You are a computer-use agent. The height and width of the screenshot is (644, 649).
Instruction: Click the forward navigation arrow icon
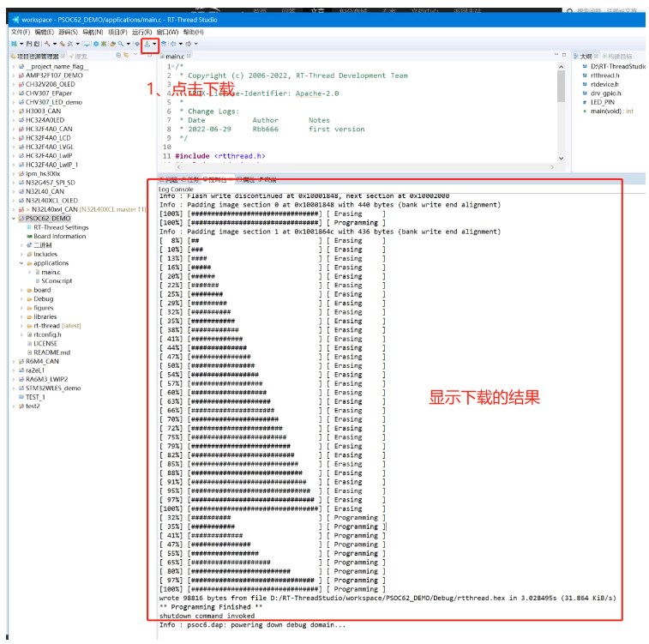click(189, 44)
